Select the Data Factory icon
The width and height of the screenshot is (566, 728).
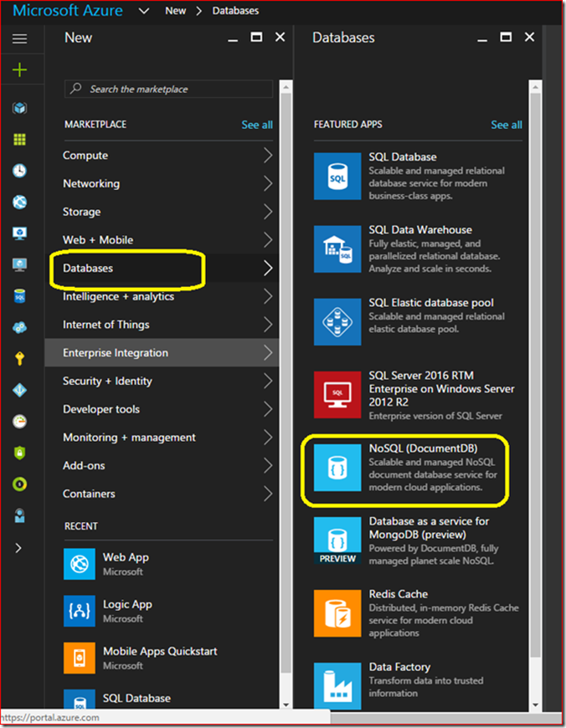(x=337, y=686)
